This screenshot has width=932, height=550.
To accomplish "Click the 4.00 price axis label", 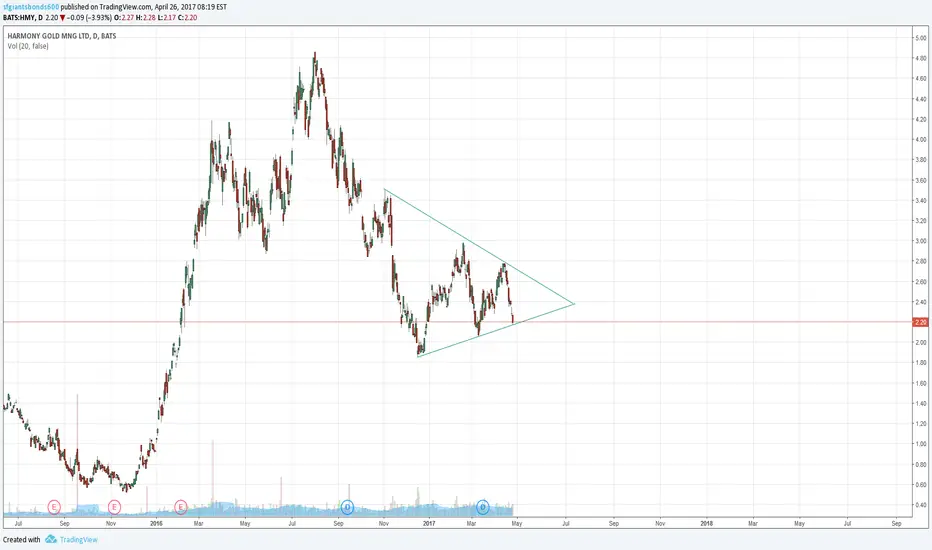I will click(x=921, y=140).
